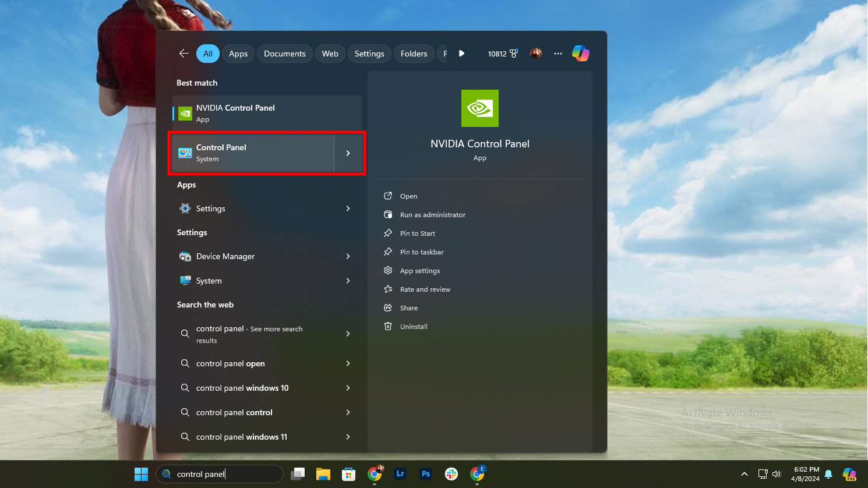The height and width of the screenshot is (488, 868).
Task: Open File Explorer from the taskbar
Action: point(323,474)
